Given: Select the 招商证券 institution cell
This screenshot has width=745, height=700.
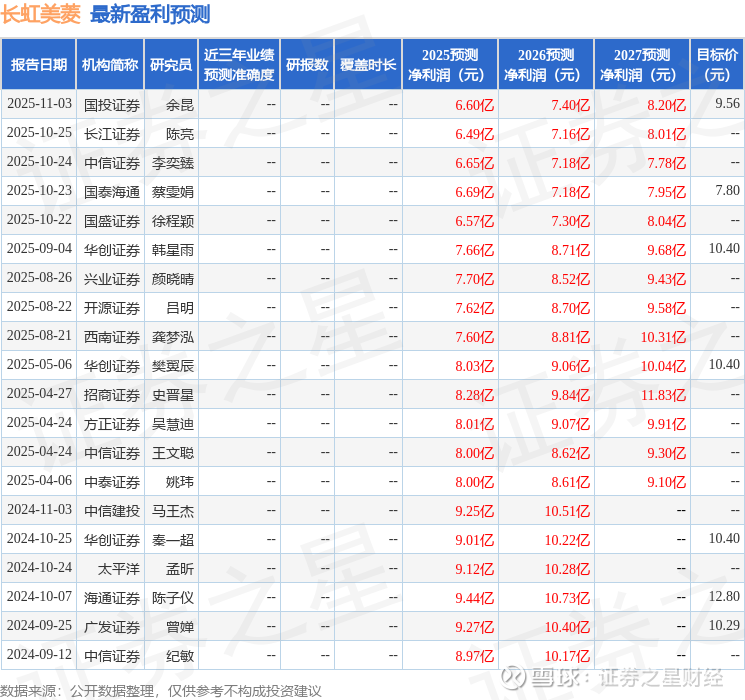Looking at the screenshot, I should click(x=112, y=395).
